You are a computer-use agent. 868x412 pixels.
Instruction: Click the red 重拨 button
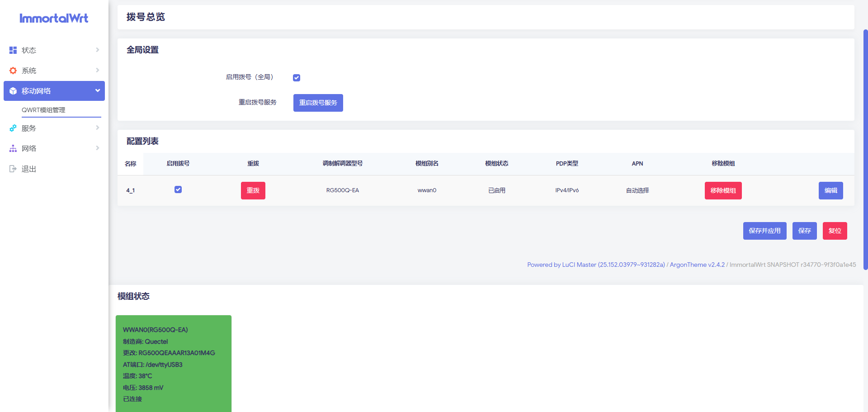click(253, 190)
